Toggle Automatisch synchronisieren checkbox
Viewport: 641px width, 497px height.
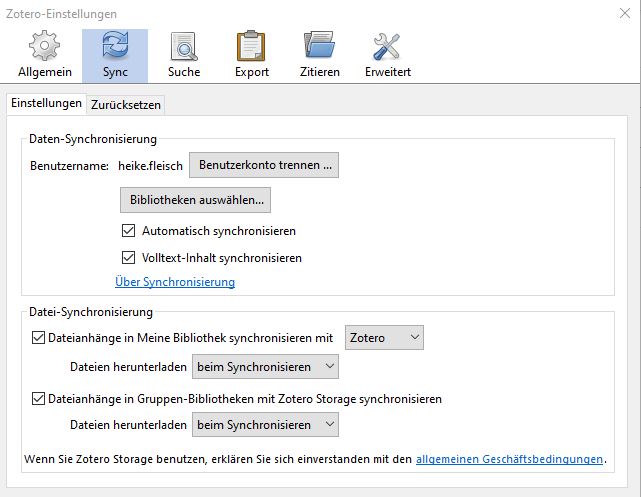coord(128,231)
